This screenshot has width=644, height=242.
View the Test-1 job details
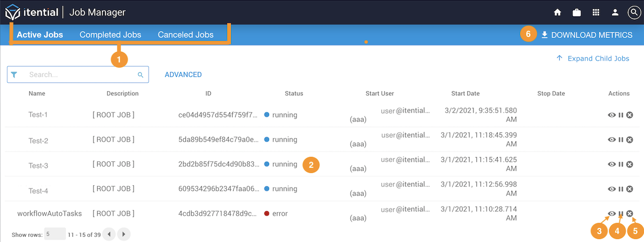612,114
